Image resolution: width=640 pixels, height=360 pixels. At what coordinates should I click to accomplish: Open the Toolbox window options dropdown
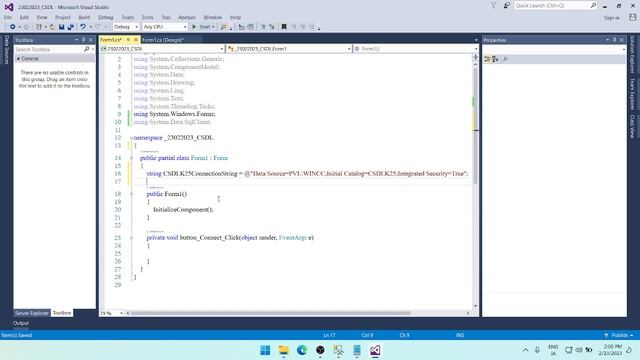click(x=76, y=40)
